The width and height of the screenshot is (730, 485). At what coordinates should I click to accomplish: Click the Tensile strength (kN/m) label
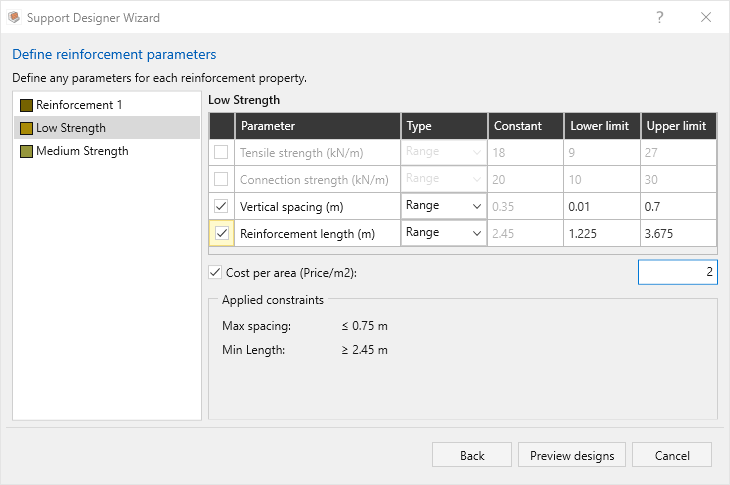[301, 153]
